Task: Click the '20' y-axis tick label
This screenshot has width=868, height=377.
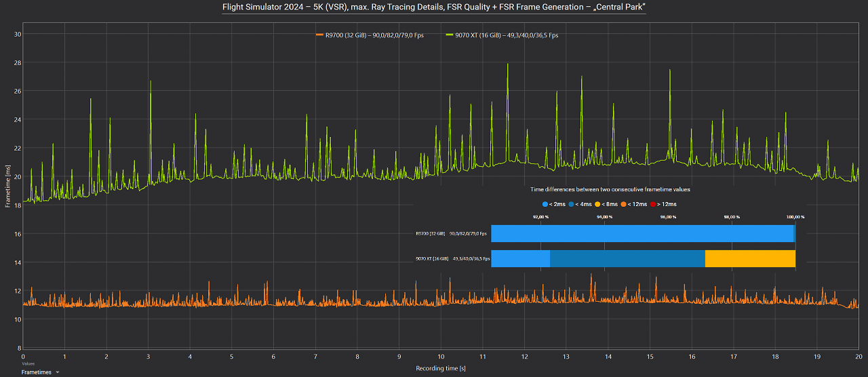Action: click(18, 177)
